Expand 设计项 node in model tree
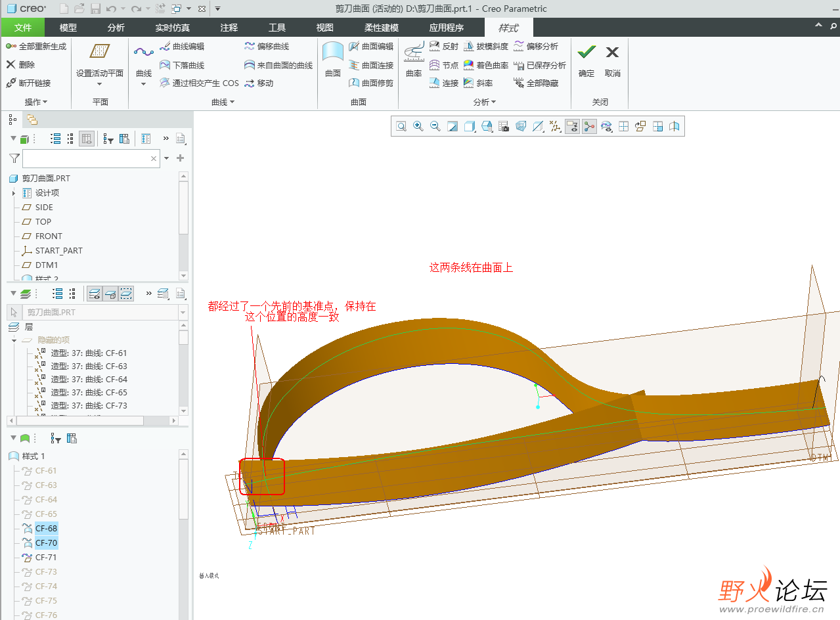The image size is (840, 620). tap(14, 193)
